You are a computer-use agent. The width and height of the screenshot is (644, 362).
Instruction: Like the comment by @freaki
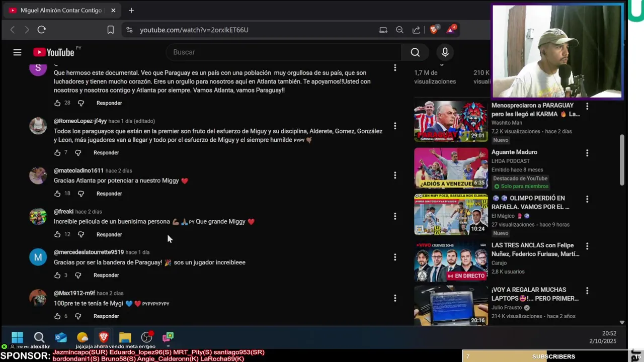point(57,234)
